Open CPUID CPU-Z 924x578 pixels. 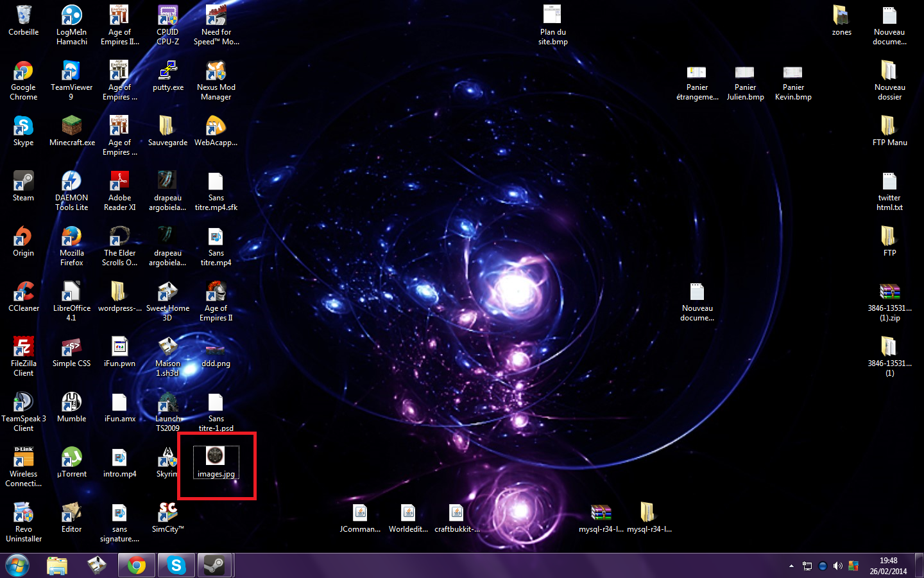[x=167, y=25]
